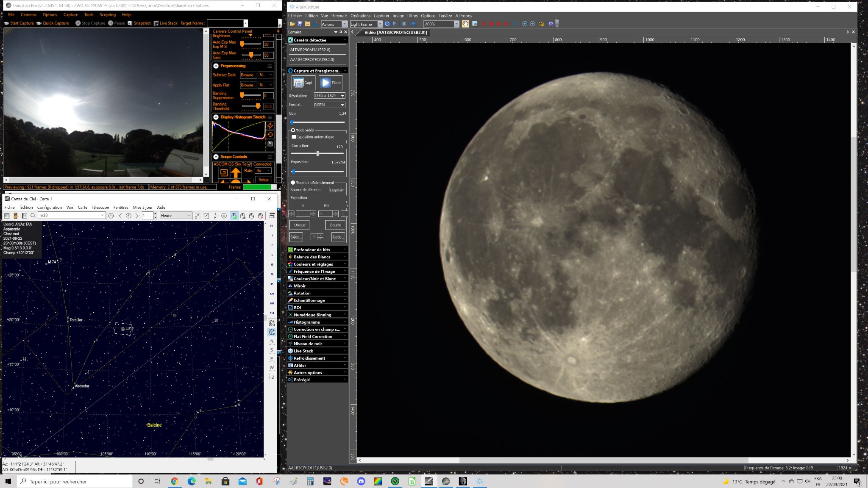Click the blue left-arrow circle icon in AltairCapture
The height and width of the screenshot is (488, 868).
[x=525, y=24]
